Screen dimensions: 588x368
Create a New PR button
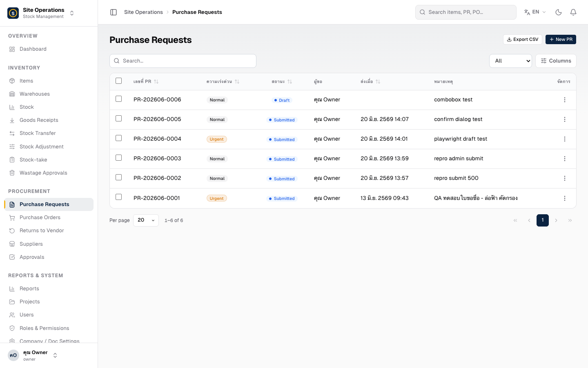tap(561, 40)
